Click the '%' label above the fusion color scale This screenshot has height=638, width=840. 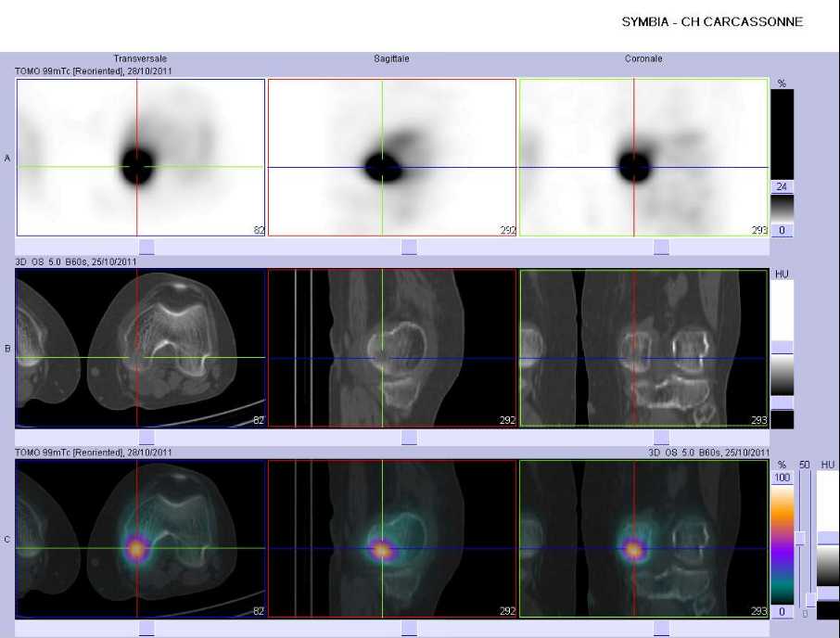(783, 465)
